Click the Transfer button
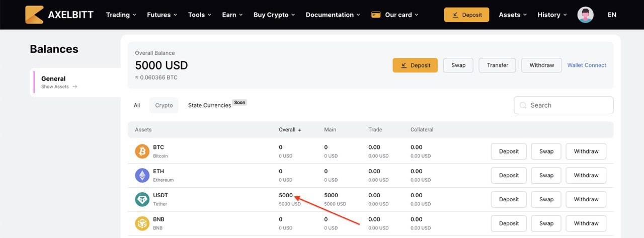 (498, 65)
